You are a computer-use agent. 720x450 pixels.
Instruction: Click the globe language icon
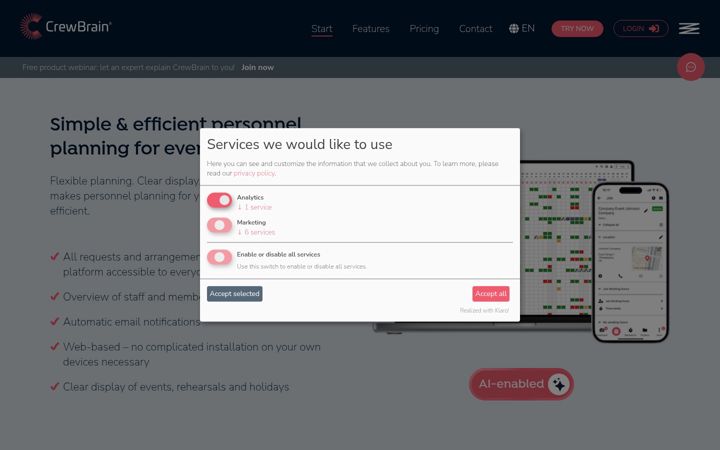pos(514,28)
